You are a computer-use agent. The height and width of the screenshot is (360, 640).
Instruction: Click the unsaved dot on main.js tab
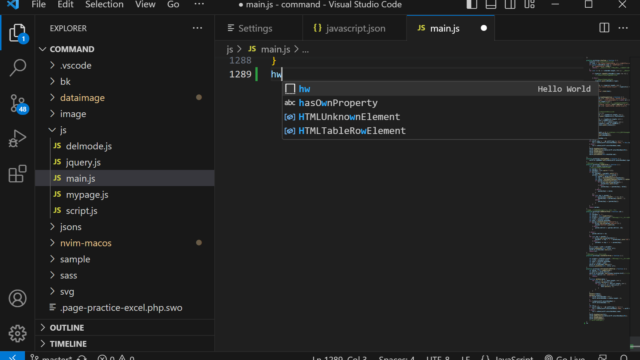484,28
